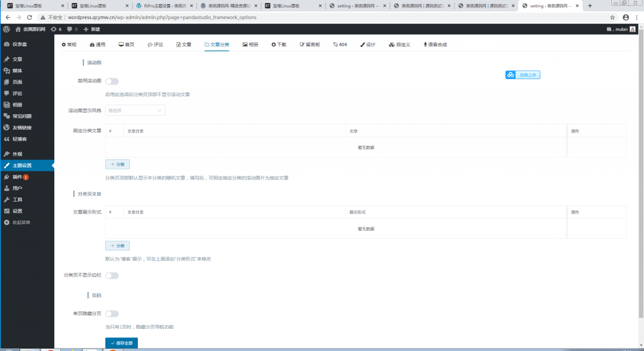
Task: Switch to the 首页 settings tab
Action: point(126,45)
